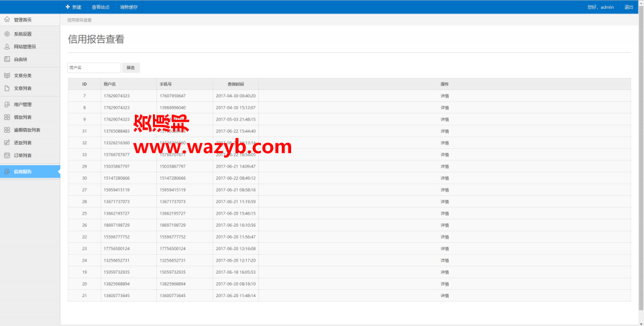Screen dimensions: 644x326
Task: Click 信用报告查看 breadcrumb text
Action: [x=80, y=19]
